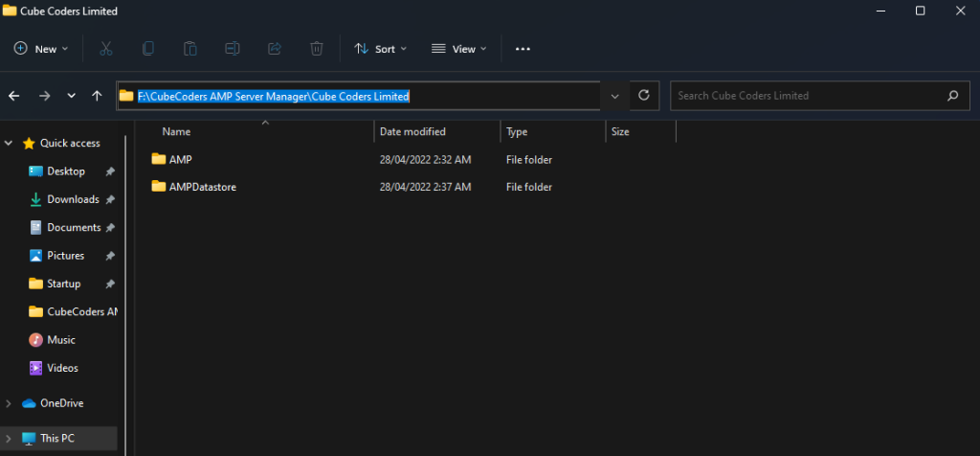Open the See more ellipsis menu
This screenshot has height=456, width=980.
click(523, 49)
